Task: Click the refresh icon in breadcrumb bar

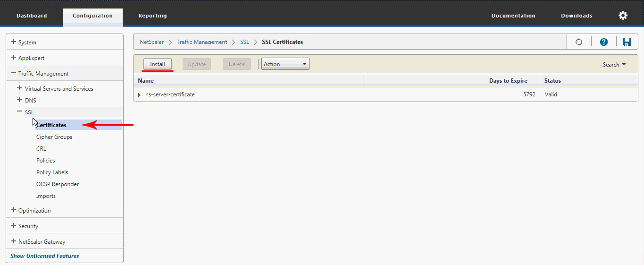Action: point(579,42)
